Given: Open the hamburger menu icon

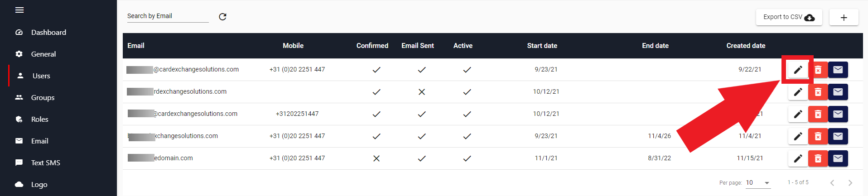Looking at the screenshot, I should [x=19, y=10].
